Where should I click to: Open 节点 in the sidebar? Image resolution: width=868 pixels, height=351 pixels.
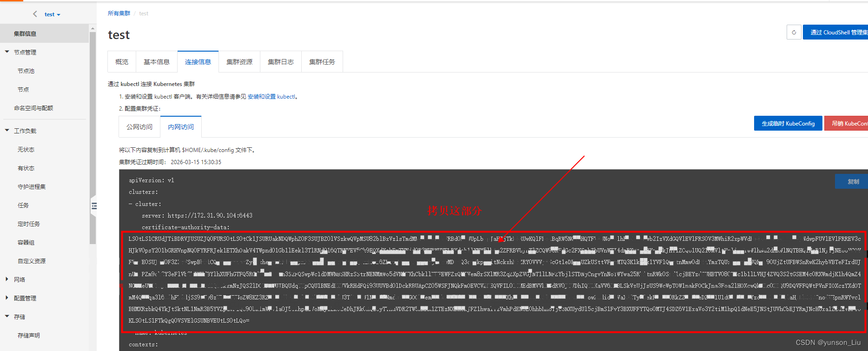23,90
